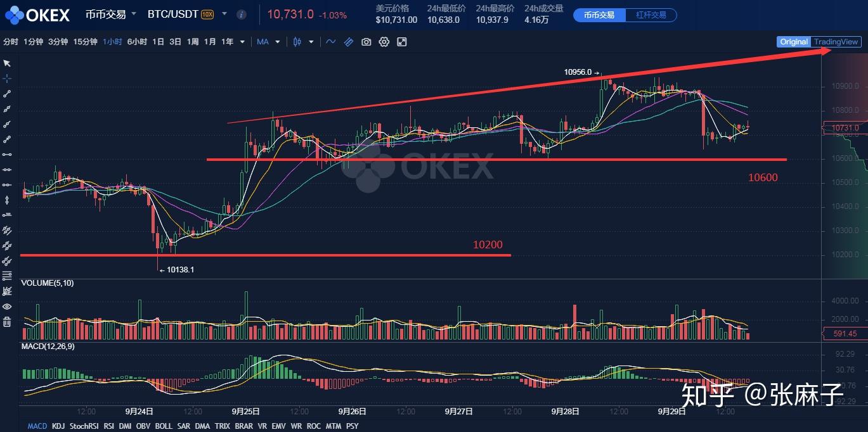Open the 币币交易 dropdown menu
The height and width of the screenshot is (432, 868).
pyautogui.click(x=111, y=14)
